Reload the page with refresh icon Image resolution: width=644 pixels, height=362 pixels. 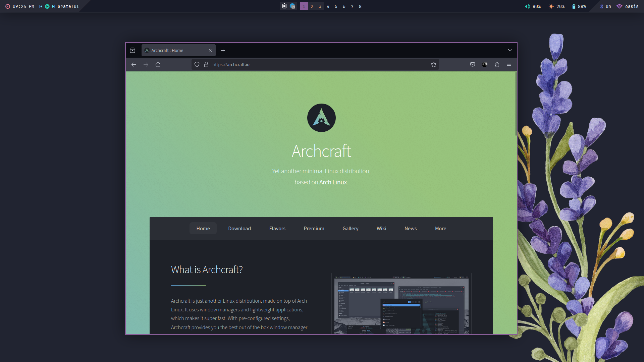tap(158, 64)
